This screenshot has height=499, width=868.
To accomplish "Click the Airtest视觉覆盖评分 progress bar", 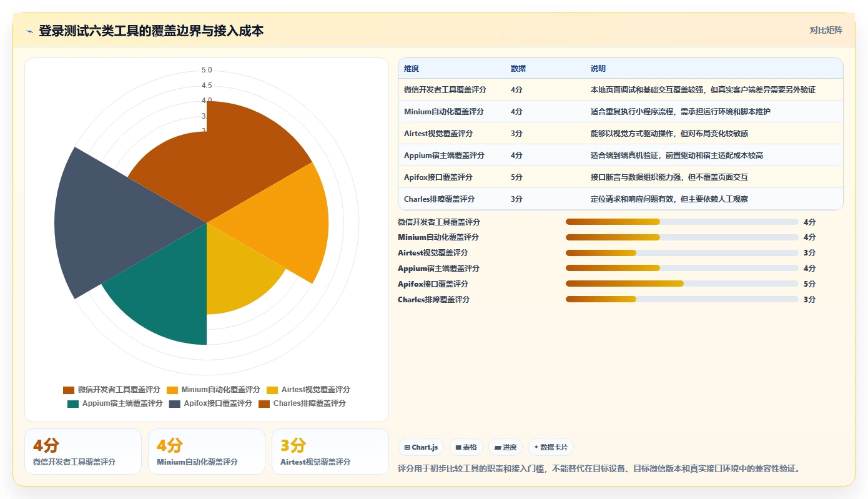I will pyautogui.click(x=682, y=253).
